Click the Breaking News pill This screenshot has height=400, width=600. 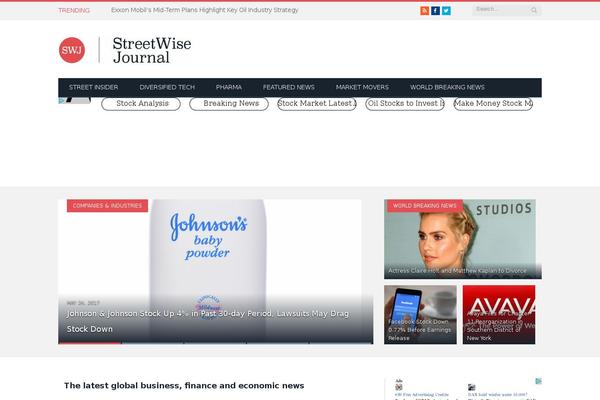tap(229, 104)
